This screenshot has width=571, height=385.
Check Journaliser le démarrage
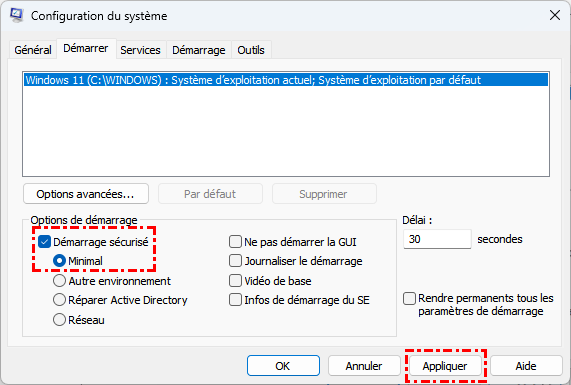click(x=235, y=261)
